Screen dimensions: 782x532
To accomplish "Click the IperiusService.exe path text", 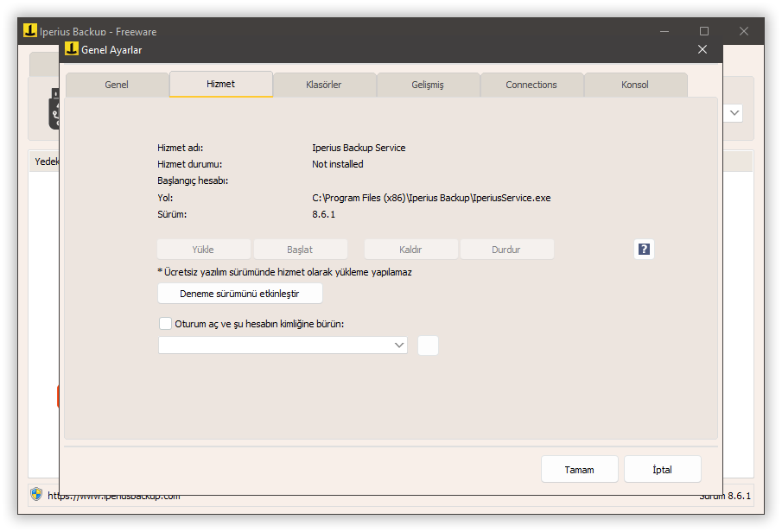I will click(431, 198).
